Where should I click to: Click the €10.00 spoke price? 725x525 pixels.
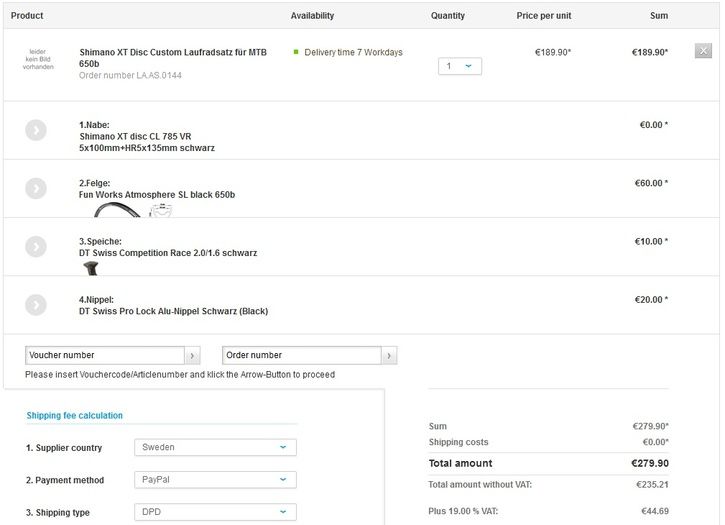[651, 241]
